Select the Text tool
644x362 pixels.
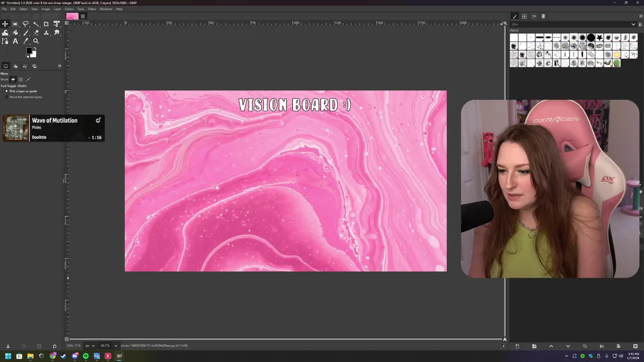coord(15,41)
